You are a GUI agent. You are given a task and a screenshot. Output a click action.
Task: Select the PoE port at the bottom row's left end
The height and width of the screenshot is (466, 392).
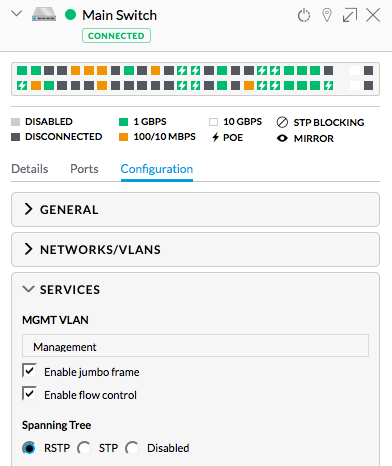click(x=22, y=86)
